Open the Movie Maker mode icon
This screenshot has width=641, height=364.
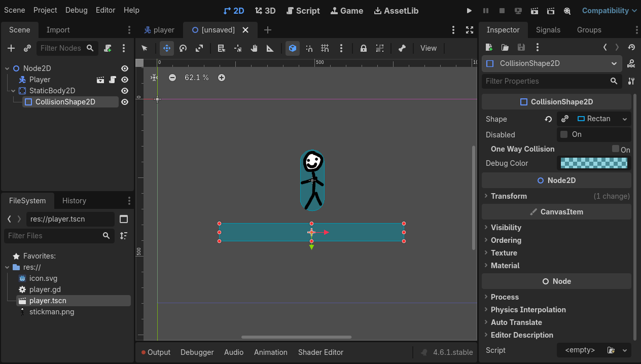pyautogui.click(x=567, y=11)
